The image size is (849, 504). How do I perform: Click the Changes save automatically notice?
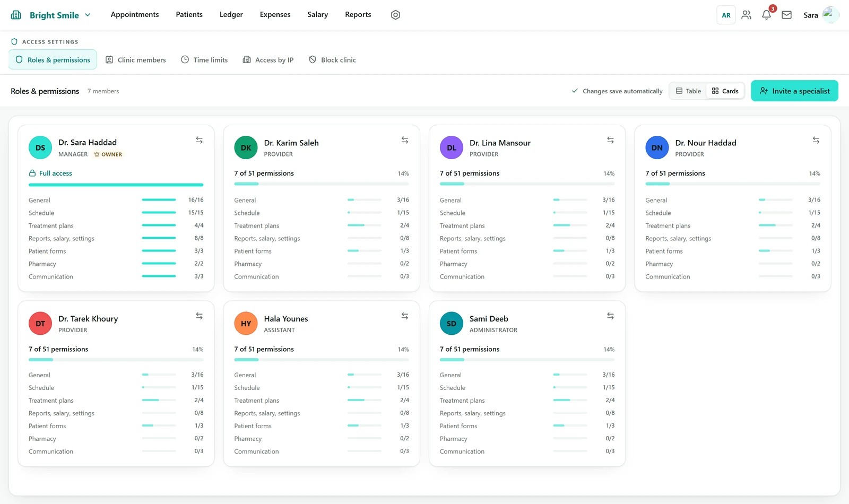[x=617, y=91]
